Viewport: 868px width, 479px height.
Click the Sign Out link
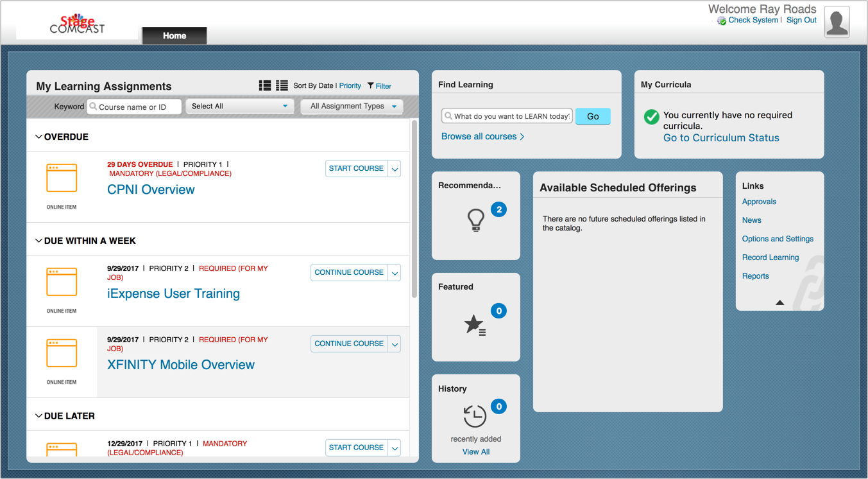point(801,21)
